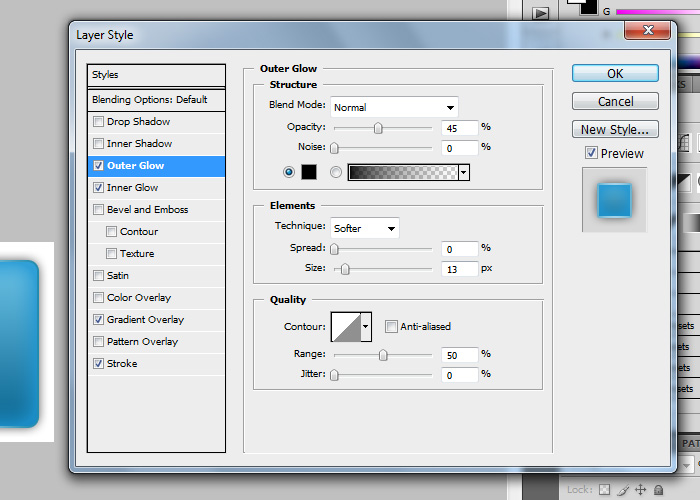Select the solid color radio button
The height and width of the screenshot is (500, 700).
tap(289, 172)
